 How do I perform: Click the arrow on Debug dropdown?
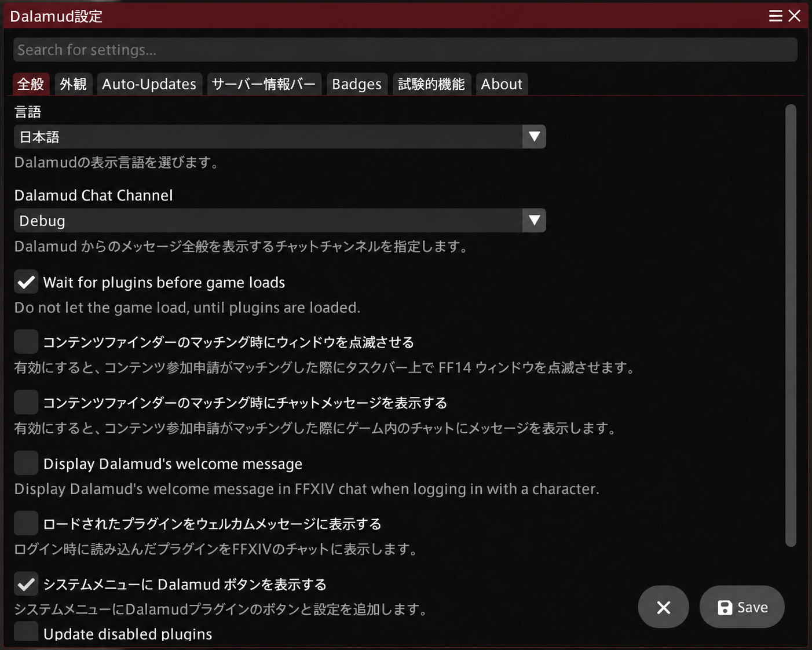(x=535, y=221)
